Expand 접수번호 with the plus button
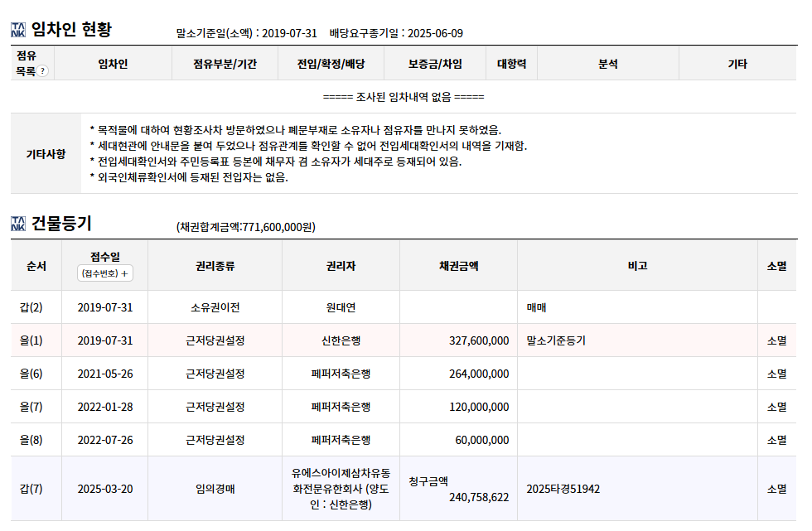This screenshot has width=812, height=531. click(105, 273)
